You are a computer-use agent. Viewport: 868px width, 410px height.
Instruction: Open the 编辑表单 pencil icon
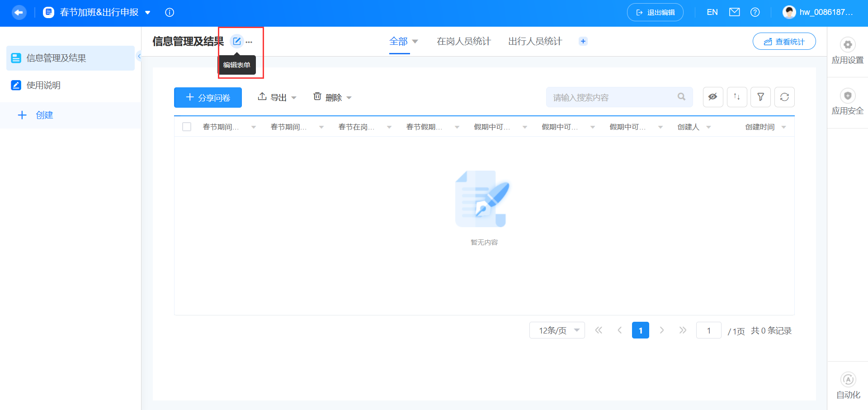237,41
